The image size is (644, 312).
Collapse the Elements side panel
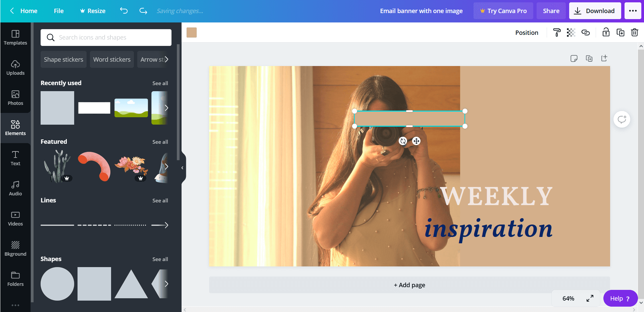[x=182, y=168]
